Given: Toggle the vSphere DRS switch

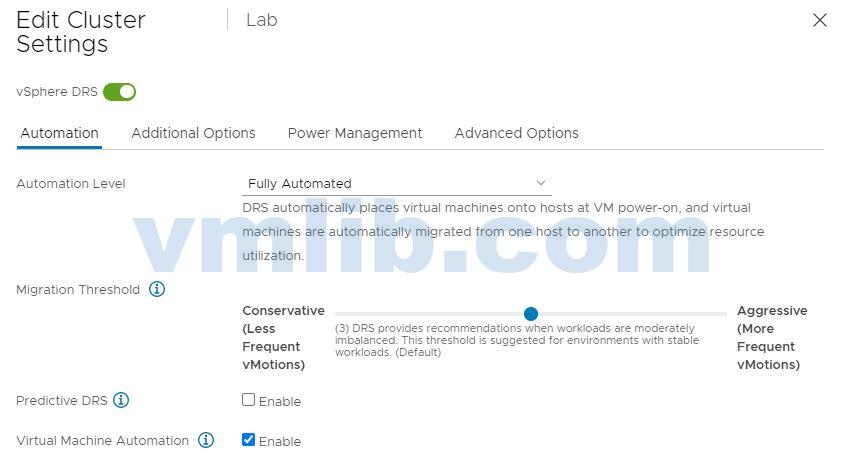Looking at the screenshot, I should pyautogui.click(x=120, y=92).
